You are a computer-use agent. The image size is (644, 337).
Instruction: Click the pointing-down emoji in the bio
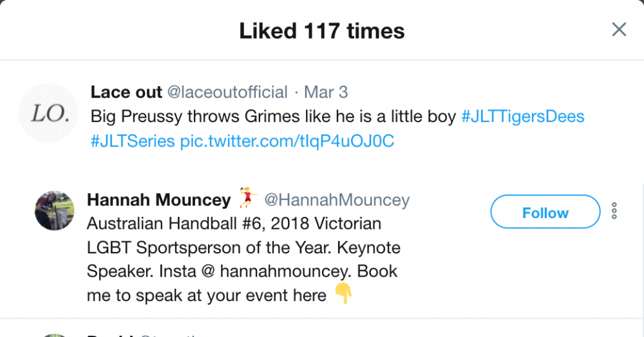click(343, 295)
